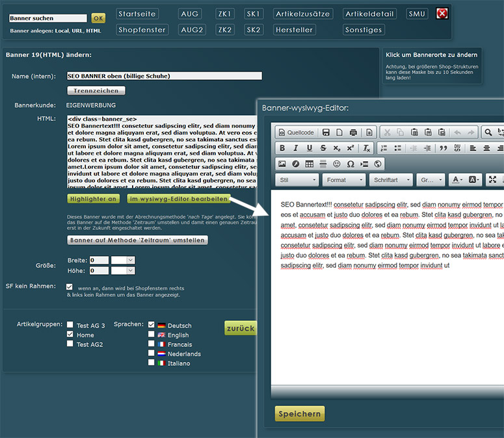
Task: Open the background color picker
Action: [474, 180]
